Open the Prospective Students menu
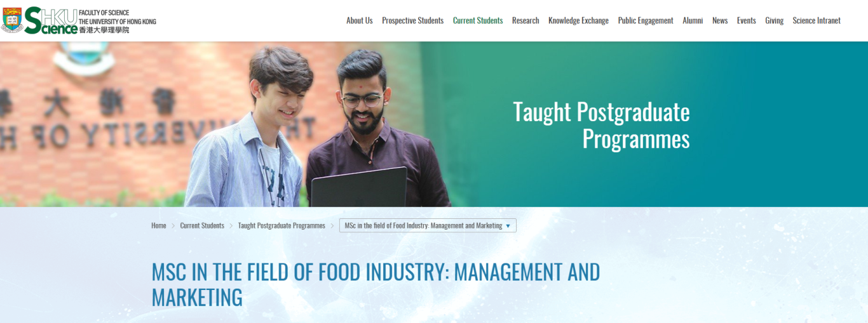 (x=412, y=20)
